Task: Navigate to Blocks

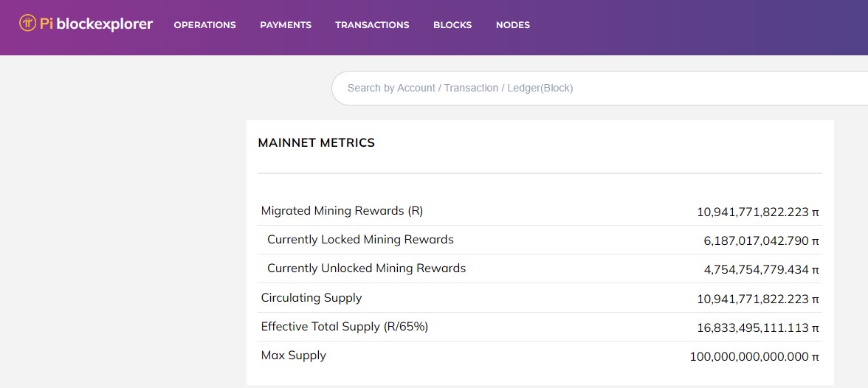Action: (x=452, y=25)
